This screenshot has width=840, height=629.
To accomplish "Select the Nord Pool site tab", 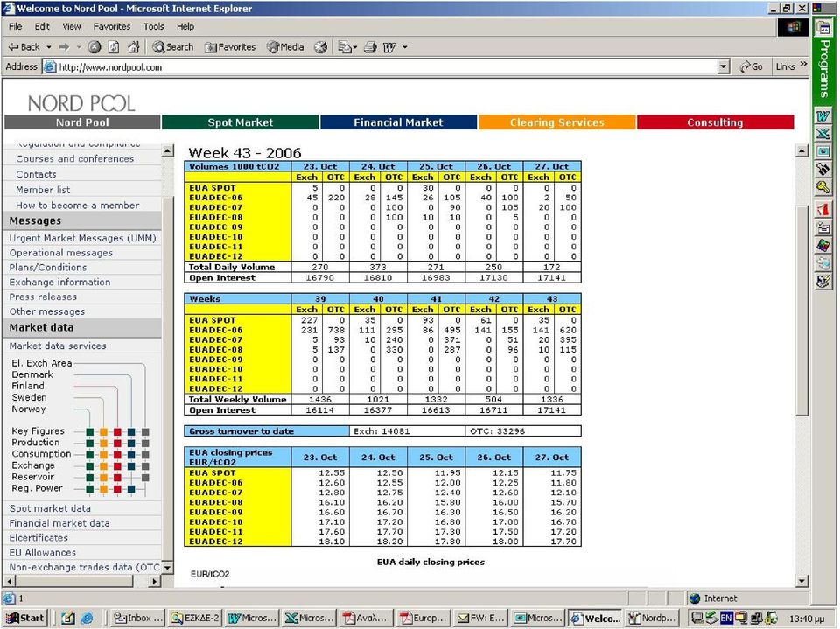I will click(82, 122).
